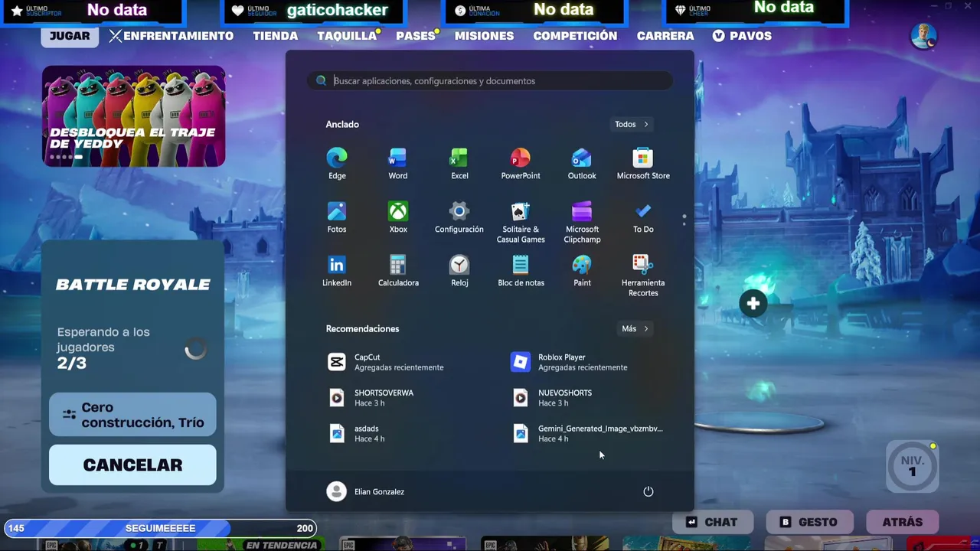Viewport: 980px width, 551px height.
Task: Open Microsoft Store app
Action: click(643, 165)
